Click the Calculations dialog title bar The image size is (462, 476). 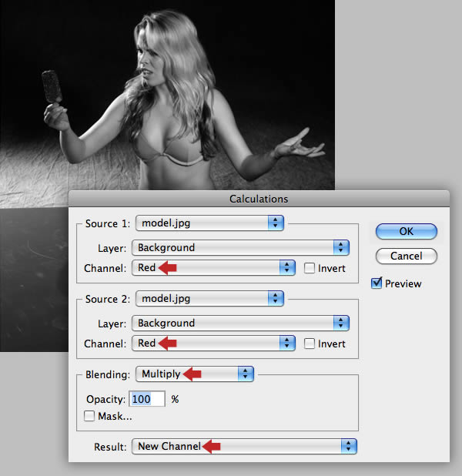click(x=259, y=199)
